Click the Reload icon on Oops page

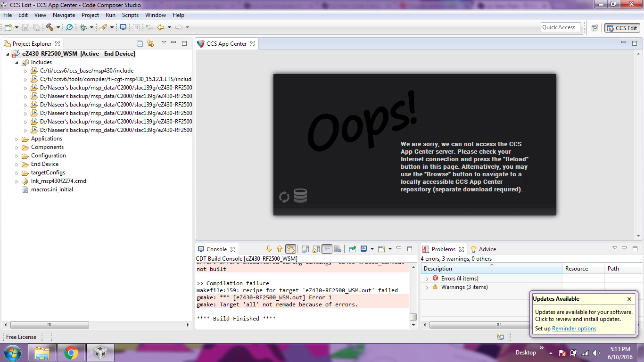tap(284, 197)
